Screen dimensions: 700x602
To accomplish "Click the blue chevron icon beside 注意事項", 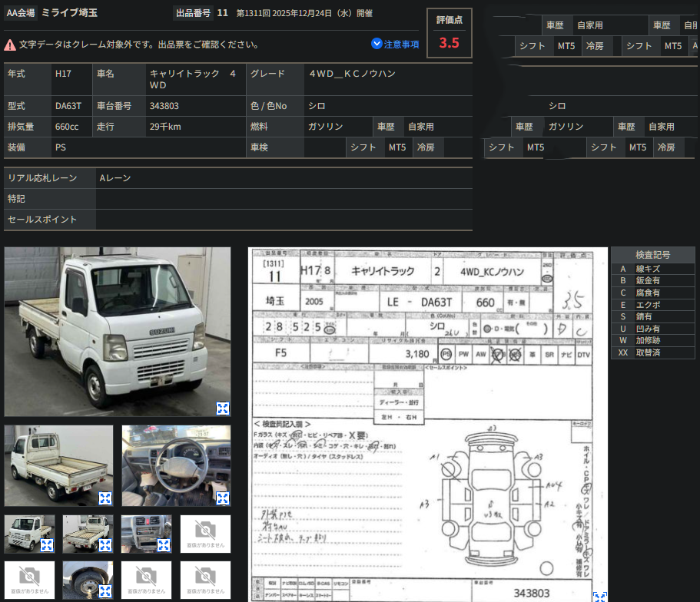I will click(377, 43).
